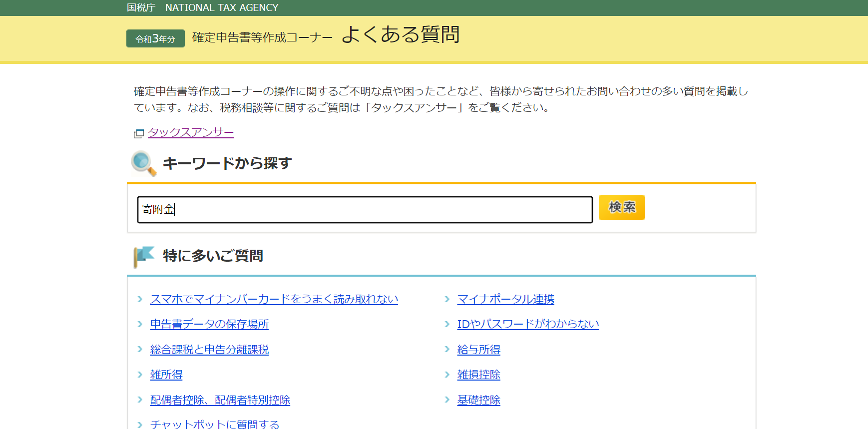View the 給与所得 question page
Image resolution: width=868 pixels, height=429 pixels.
click(x=478, y=350)
